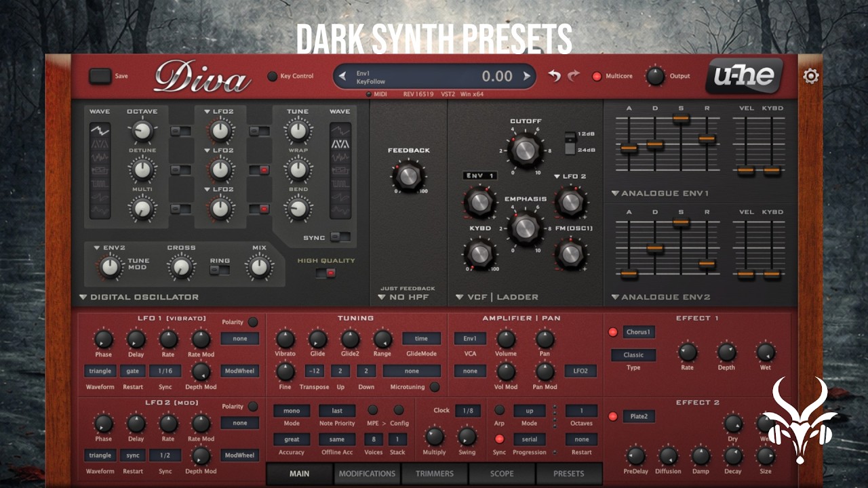Click the Voices 8 value field
This screenshot has width=868, height=488.
point(374,439)
